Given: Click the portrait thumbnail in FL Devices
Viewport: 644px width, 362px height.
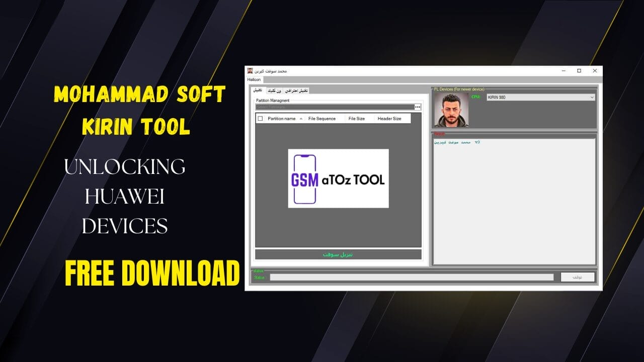Looking at the screenshot, I should [451, 110].
